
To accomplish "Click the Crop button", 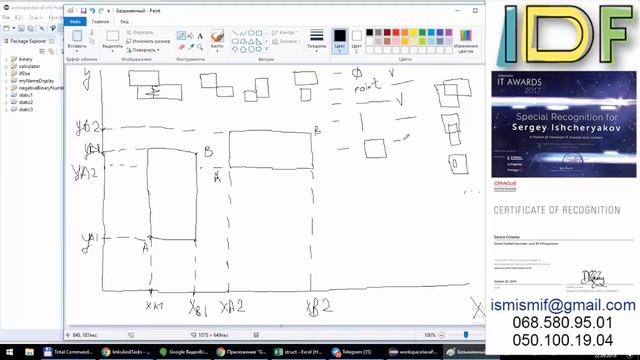I will tap(140, 32).
